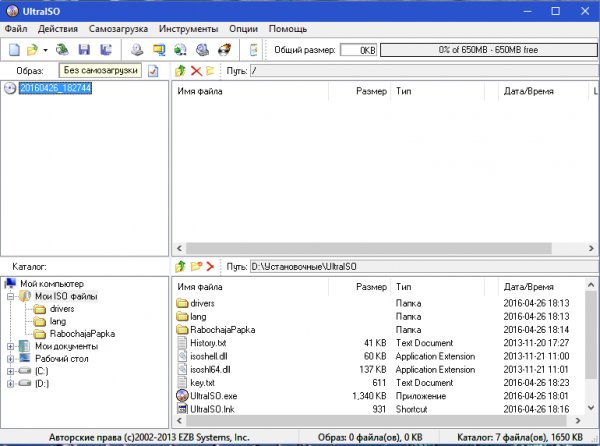Click the image path field showing /
The image size is (600, 446).
click(x=425, y=71)
